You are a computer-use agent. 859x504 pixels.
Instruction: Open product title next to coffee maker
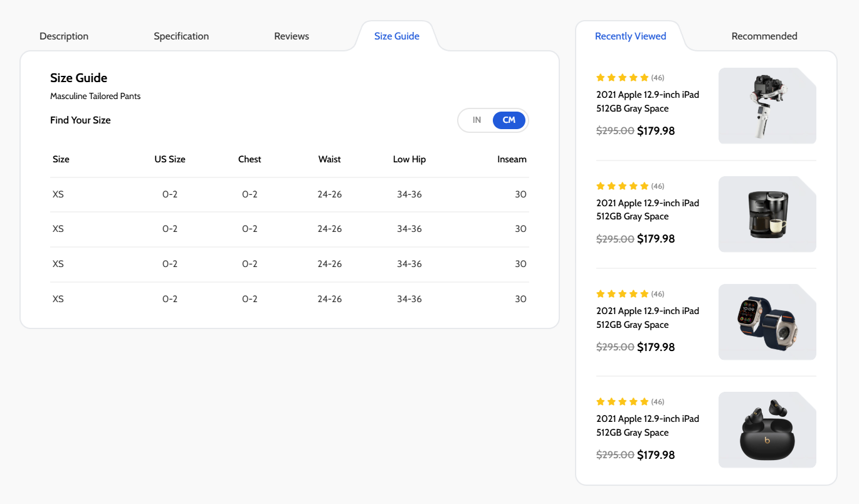(x=647, y=210)
